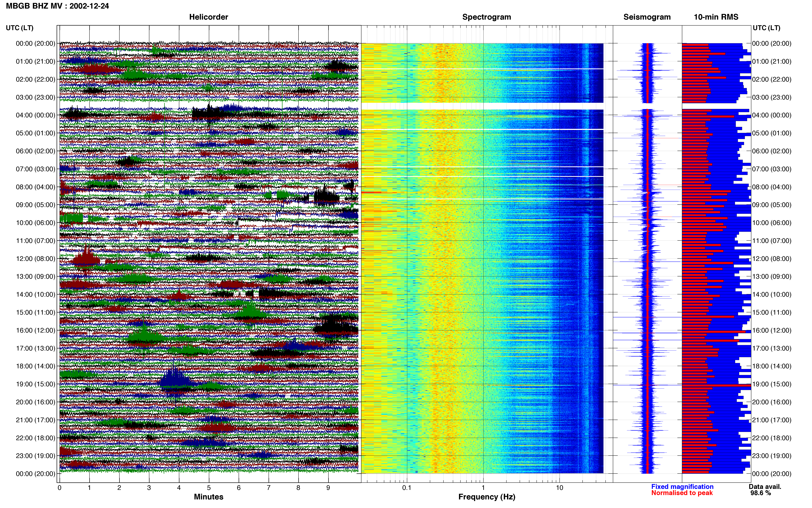Viewport: 812px width, 508px height.
Task: Click the 'UTC (LT)' label beside the Helicorder
Action: (20, 28)
